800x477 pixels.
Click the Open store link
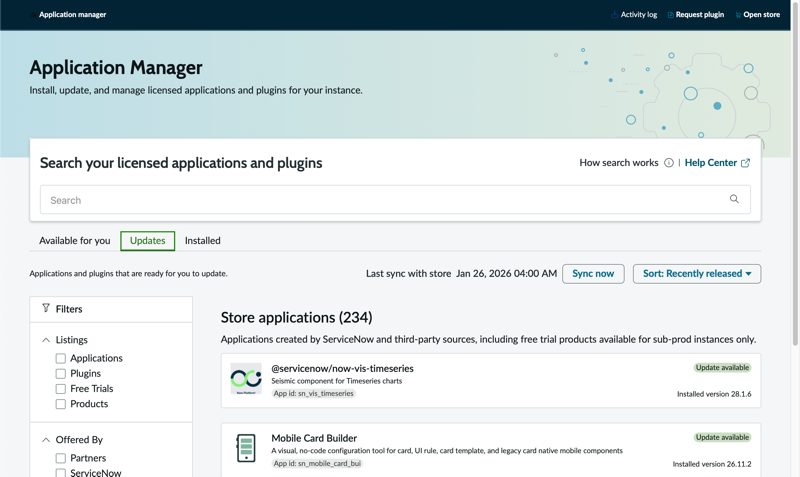(x=761, y=15)
